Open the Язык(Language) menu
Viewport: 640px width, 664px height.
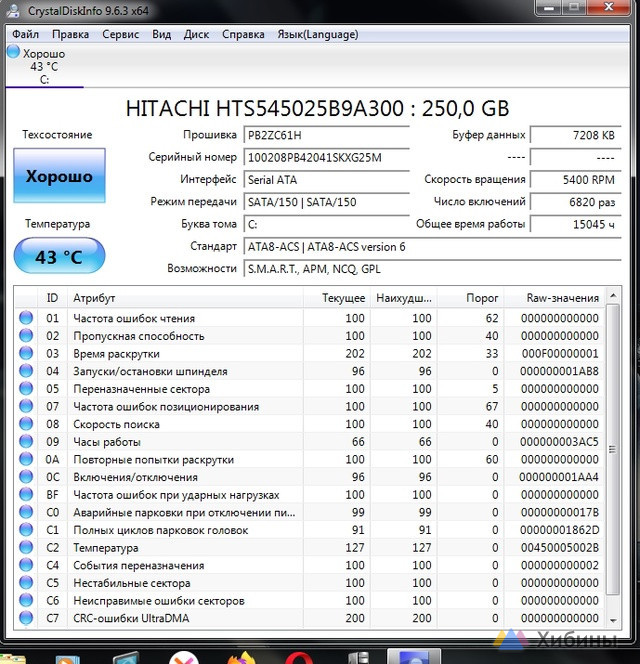point(318,34)
